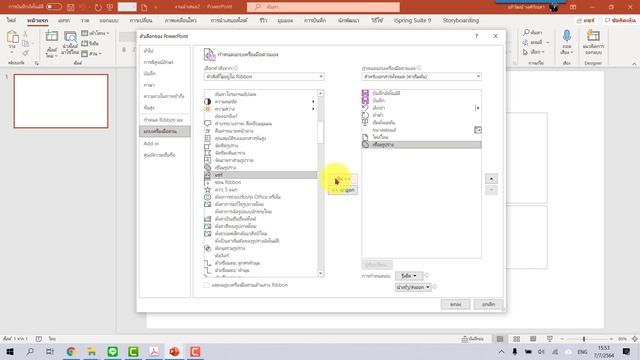Open the Advanced options category
The height and width of the screenshot is (360, 640).
[x=164, y=108]
